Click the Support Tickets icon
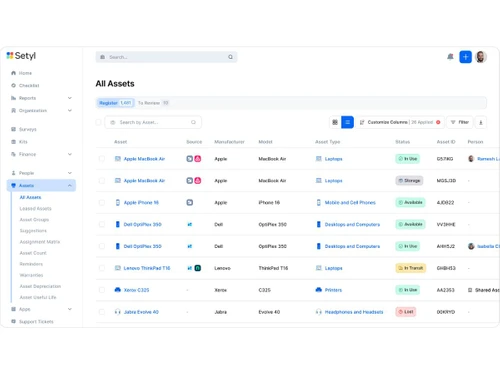 [13, 321]
